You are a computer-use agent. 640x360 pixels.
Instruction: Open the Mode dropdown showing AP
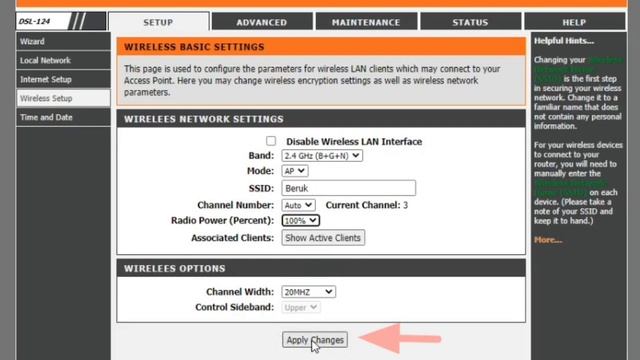tap(295, 171)
